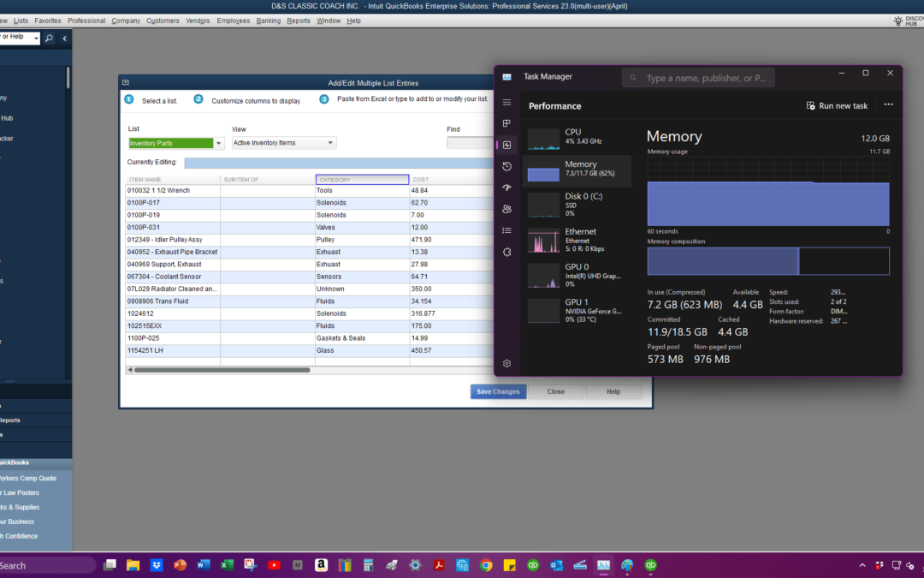The width and height of the screenshot is (924, 578).
Task: Open Calculator from the taskbar
Action: [368, 565]
